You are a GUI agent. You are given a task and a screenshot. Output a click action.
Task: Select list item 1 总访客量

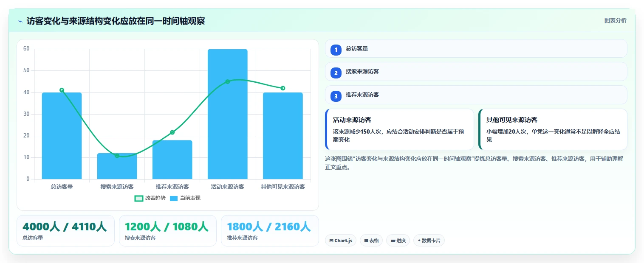476,48
